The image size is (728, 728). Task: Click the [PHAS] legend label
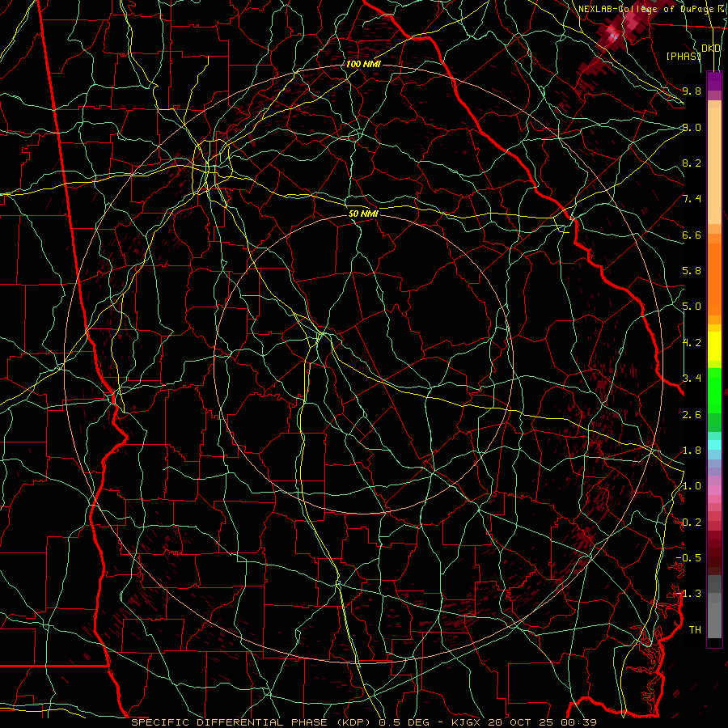pyautogui.click(x=683, y=56)
